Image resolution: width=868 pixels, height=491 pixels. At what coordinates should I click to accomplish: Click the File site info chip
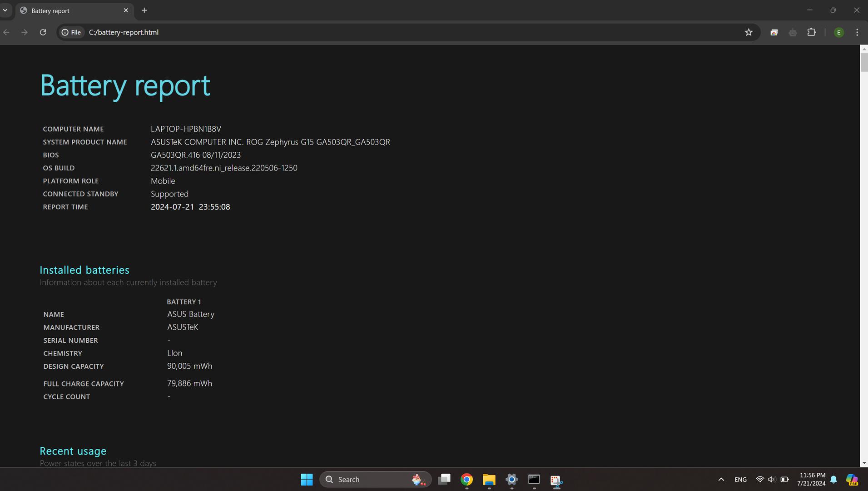click(x=71, y=32)
